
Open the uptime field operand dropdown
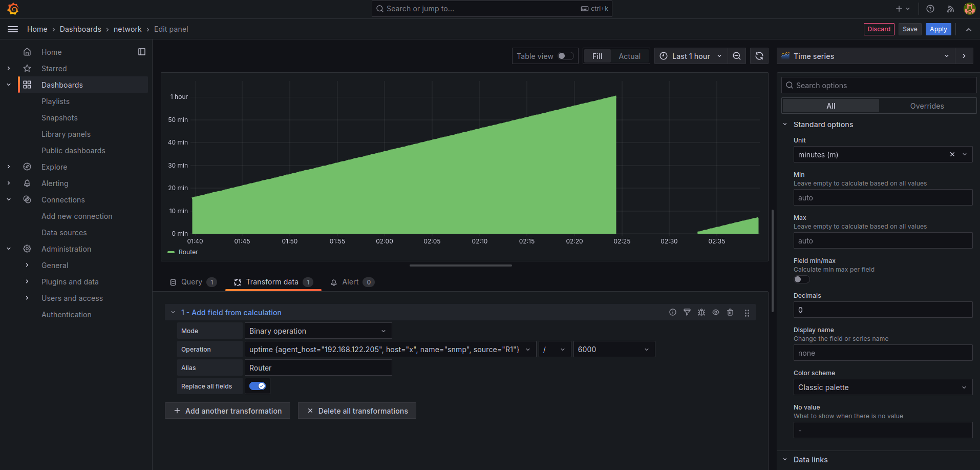tap(391, 349)
